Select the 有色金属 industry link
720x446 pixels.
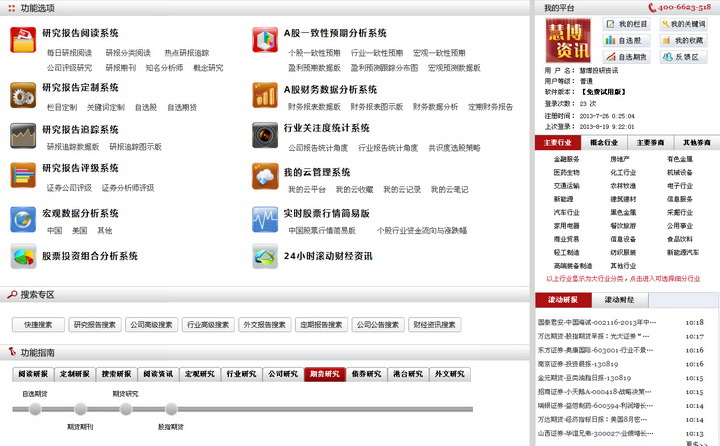click(680, 159)
